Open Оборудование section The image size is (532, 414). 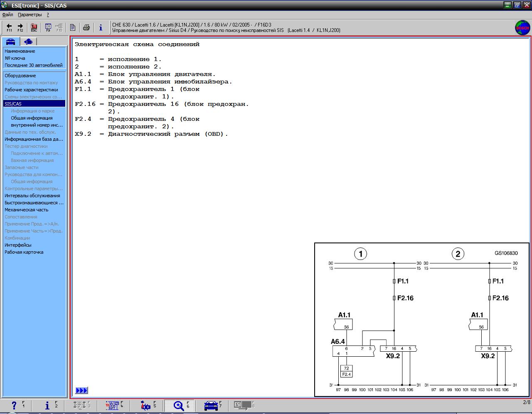(20, 76)
